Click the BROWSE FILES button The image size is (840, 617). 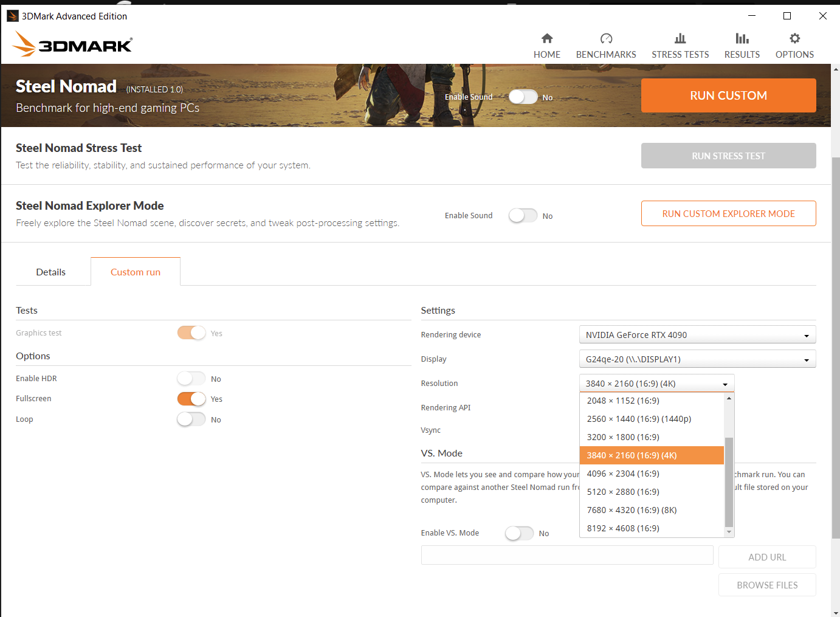[x=767, y=585]
